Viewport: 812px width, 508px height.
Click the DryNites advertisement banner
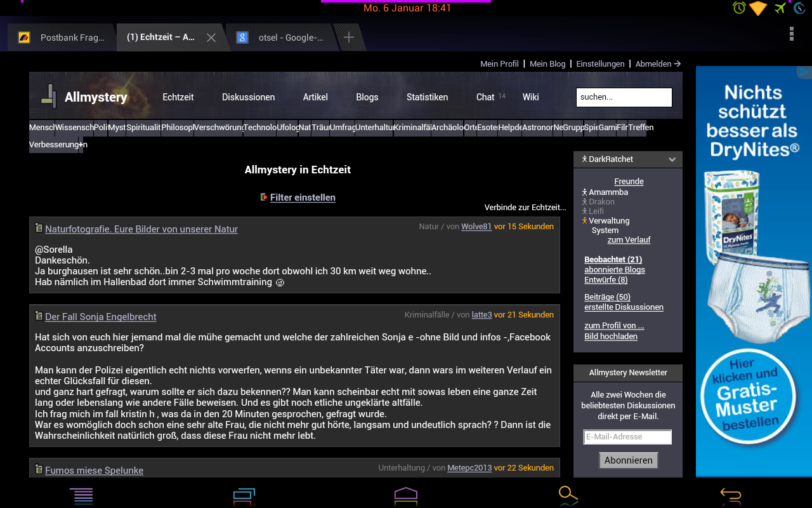(754, 271)
